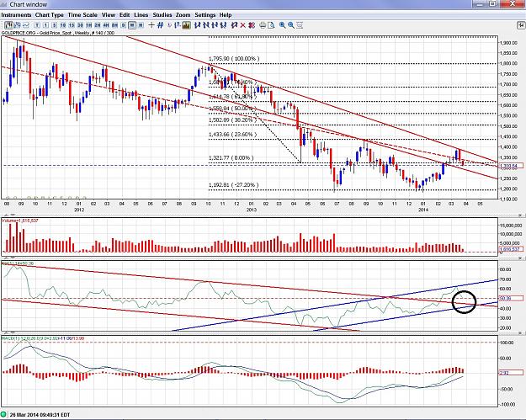Click the 1,795.00 (100.00%) Fibonacci label
This screenshot has height=420, width=526.
coord(234,59)
